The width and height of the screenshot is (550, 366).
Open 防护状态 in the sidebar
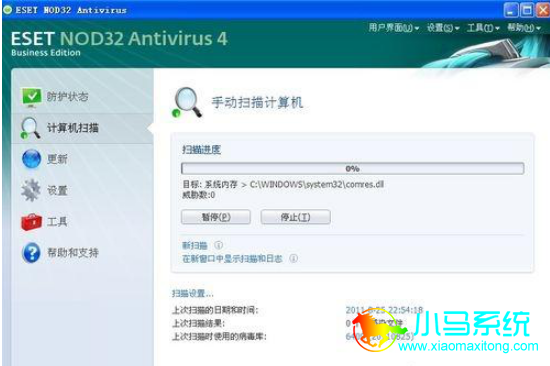pos(67,97)
